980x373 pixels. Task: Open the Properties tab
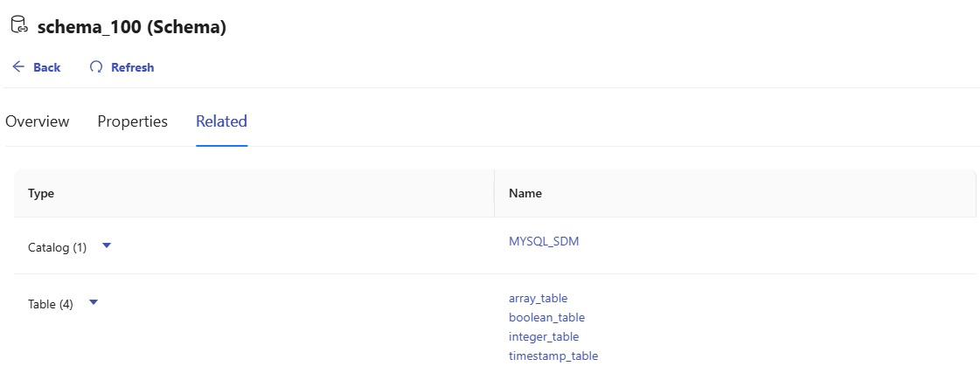pos(132,121)
